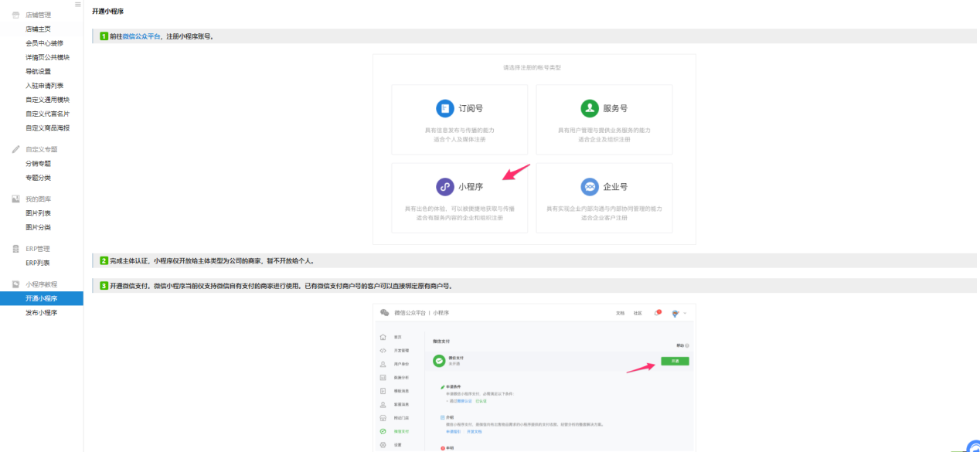Follow the 微信公众平台 link in step 1

coord(141,36)
